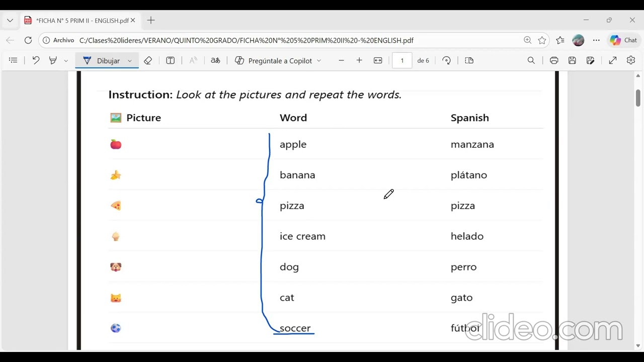
Task: Open the translate tool
Action: (x=215, y=60)
